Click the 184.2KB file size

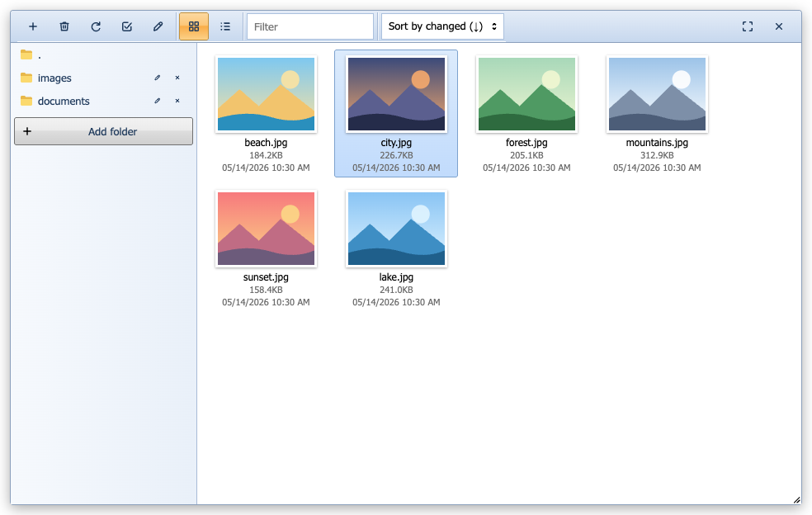point(267,155)
